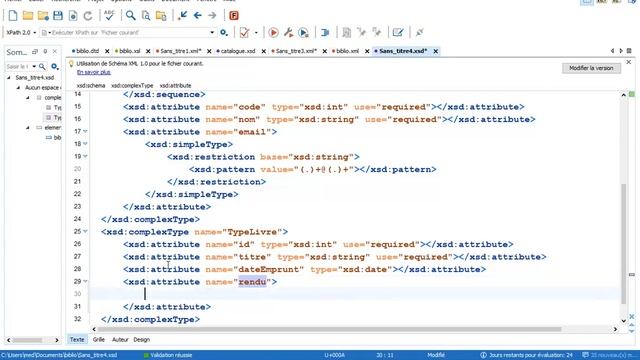Click the Open URL folder icon
This screenshot has width=640, height=360.
click(x=43, y=16)
